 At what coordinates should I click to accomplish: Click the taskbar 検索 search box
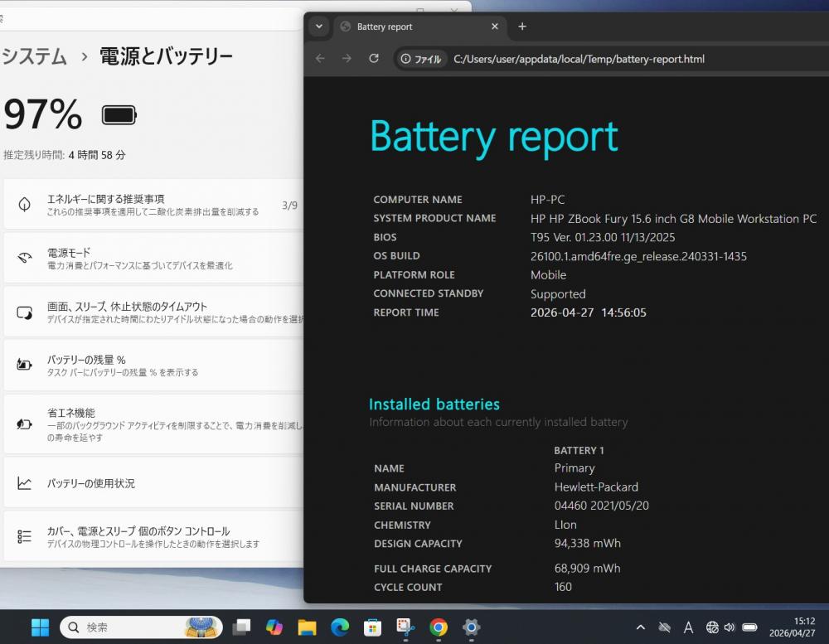click(x=124, y=627)
